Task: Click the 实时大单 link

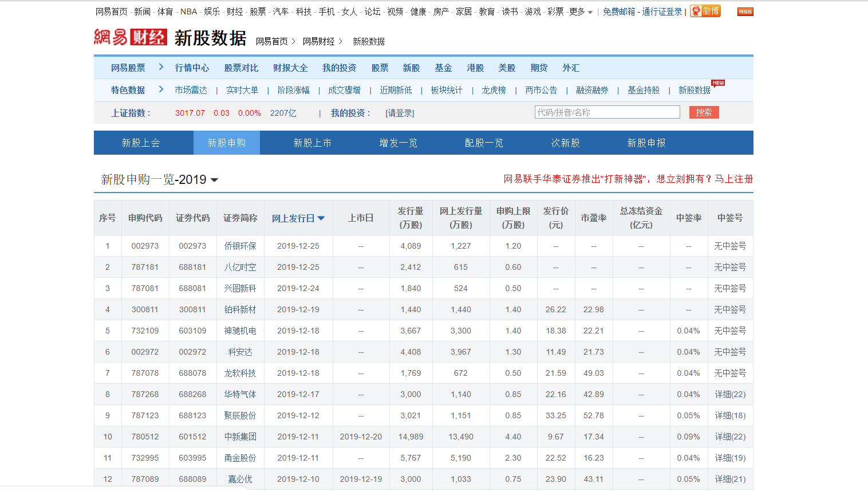Action: [x=242, y=90]
